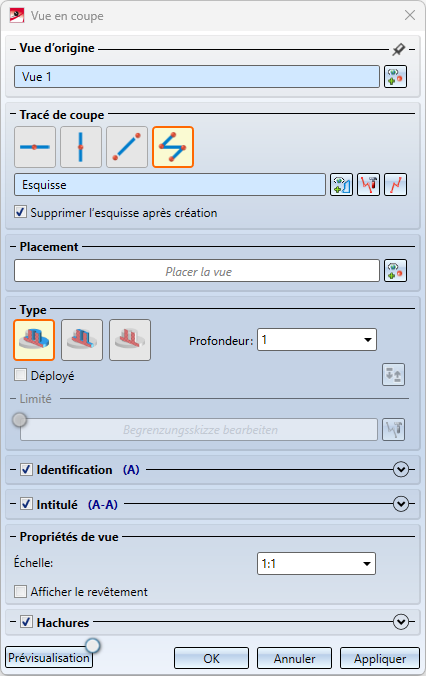Click the Appliquer button

(380, 658)
